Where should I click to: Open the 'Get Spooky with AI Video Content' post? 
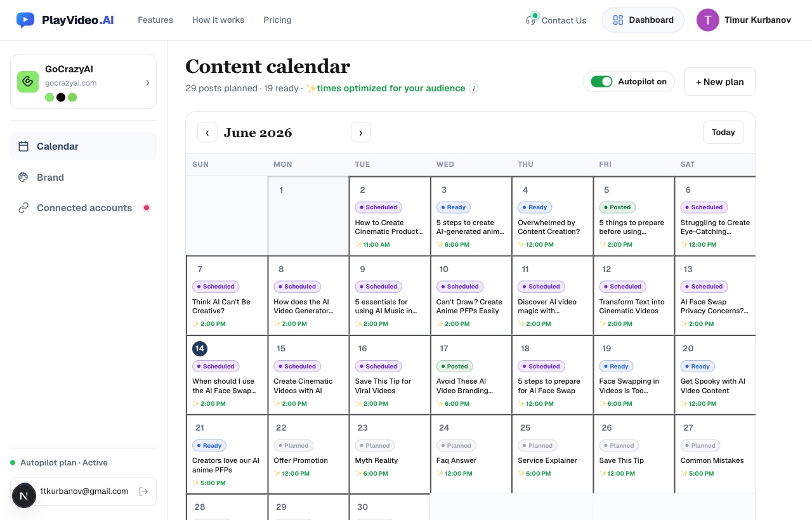click(x=713, y=386)
